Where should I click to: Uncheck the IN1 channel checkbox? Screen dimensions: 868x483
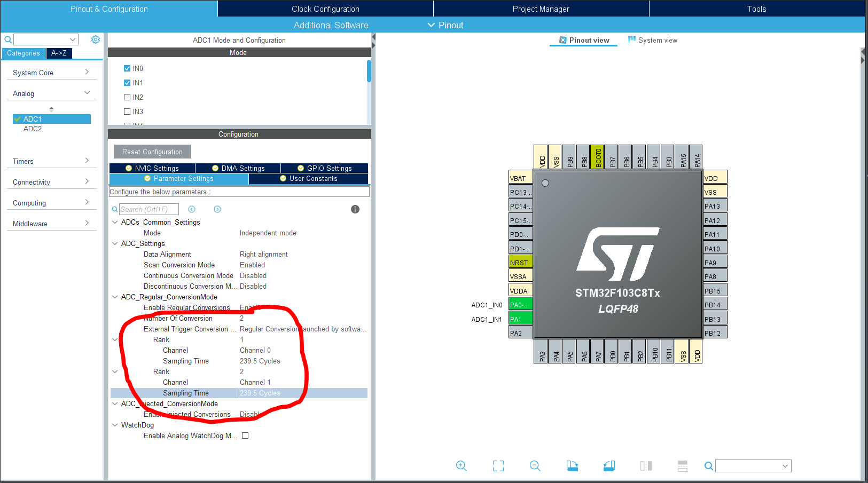tap(127, 83)
